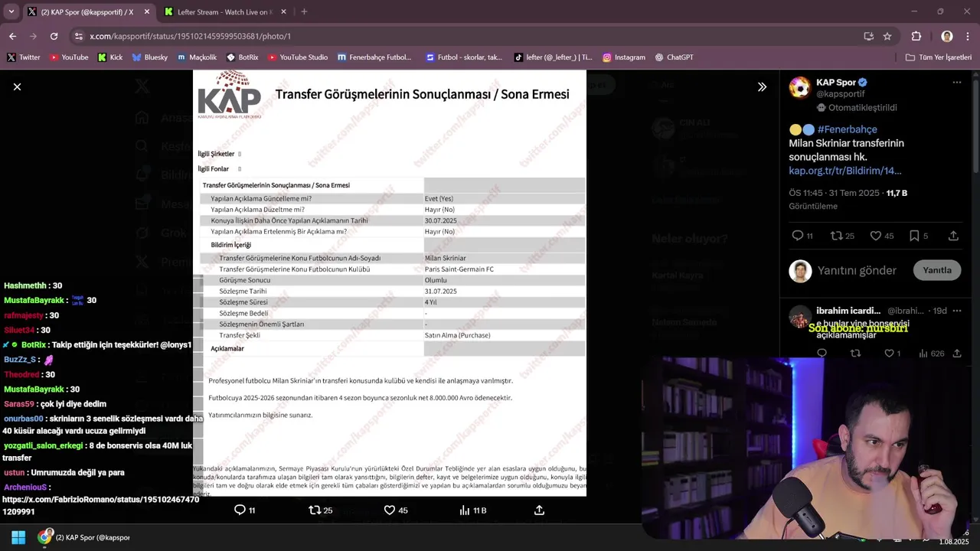The width and height of the screenshot is (980, 551).
Task: Open the YouTube Studio bookmark
Action: (298, 57)
